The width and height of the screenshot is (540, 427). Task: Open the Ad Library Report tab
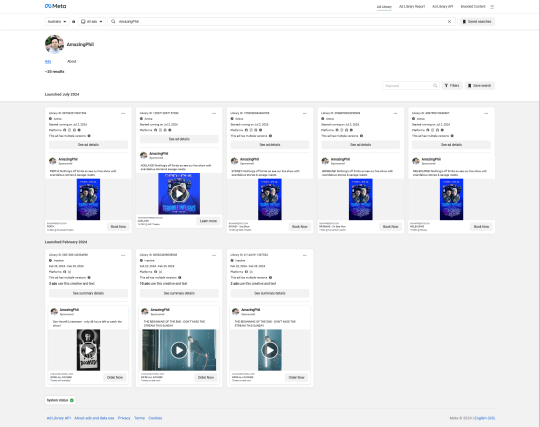[412, 7]
